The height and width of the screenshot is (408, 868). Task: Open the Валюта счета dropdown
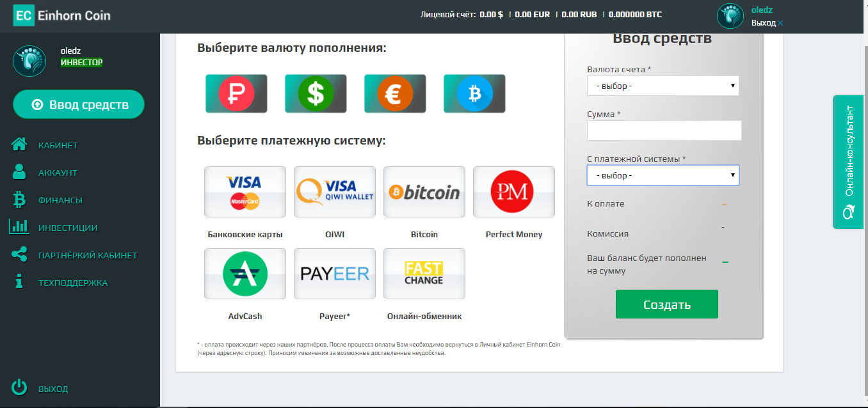(663, 86)
